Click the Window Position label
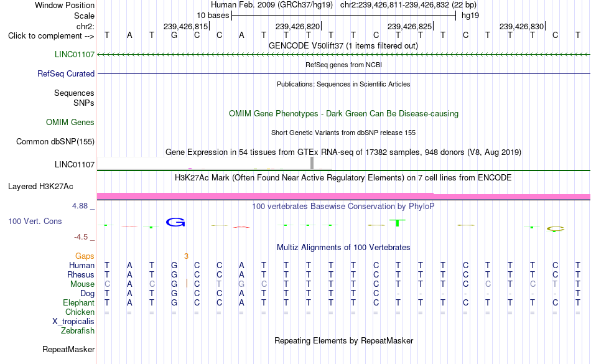591x364 pixels. coord(65,5)
